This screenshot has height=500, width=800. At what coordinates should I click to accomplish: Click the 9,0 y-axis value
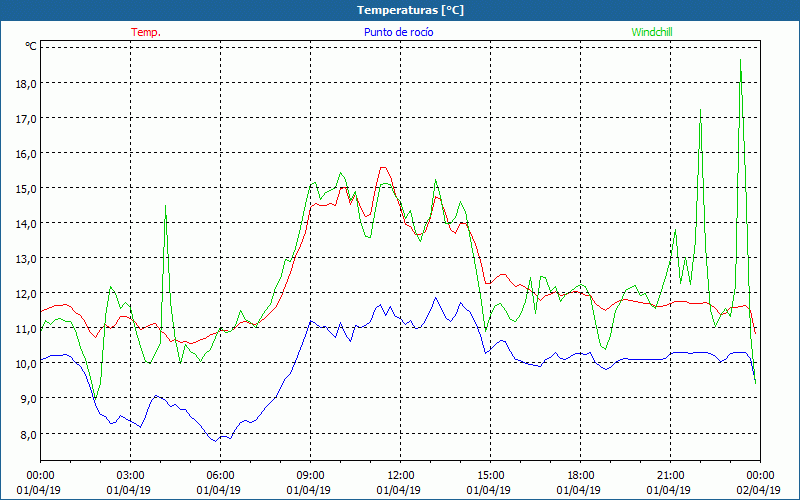click(x=29, y=399)
